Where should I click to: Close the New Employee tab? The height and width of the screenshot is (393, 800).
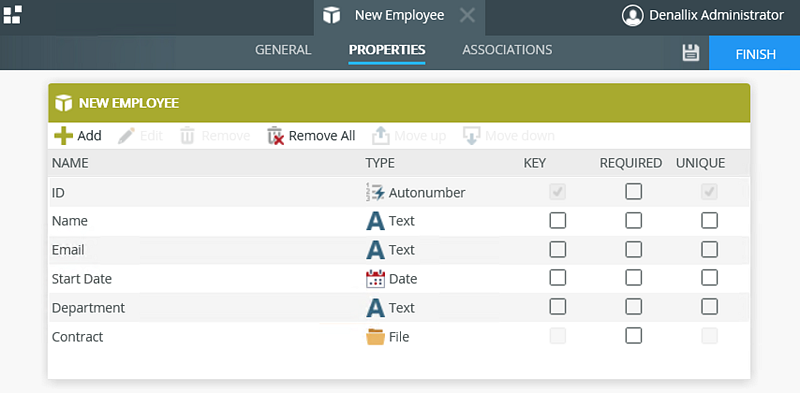coord(467,15)
